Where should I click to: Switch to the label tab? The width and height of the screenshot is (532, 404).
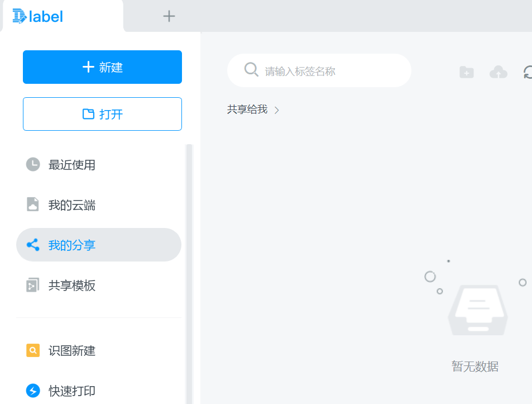[x=61, y=16]
